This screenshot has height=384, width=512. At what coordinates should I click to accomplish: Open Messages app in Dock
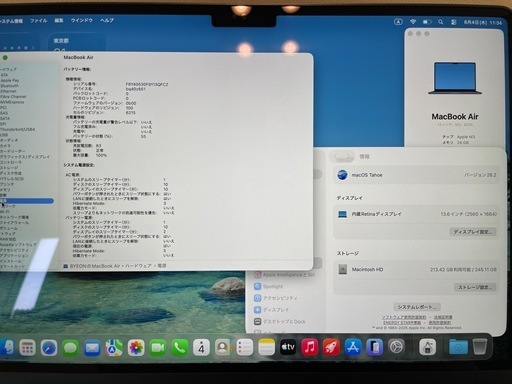[x=70, y=348]
